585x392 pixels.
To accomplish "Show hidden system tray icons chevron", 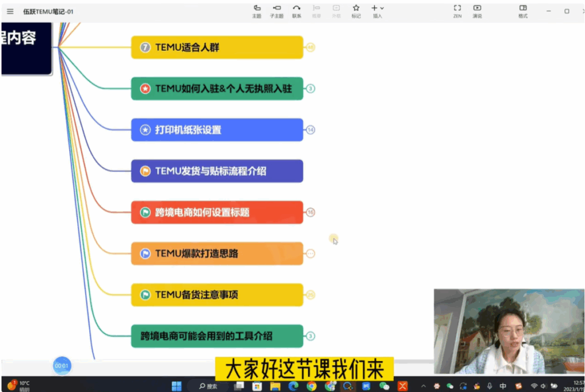I will (x=423, y=386).
